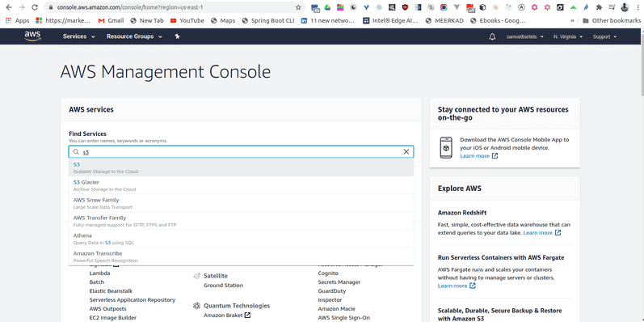Screen dimensions: 644x322
Task: Click the pin shortcuts icon in the AWS bar
Action: 178,36
